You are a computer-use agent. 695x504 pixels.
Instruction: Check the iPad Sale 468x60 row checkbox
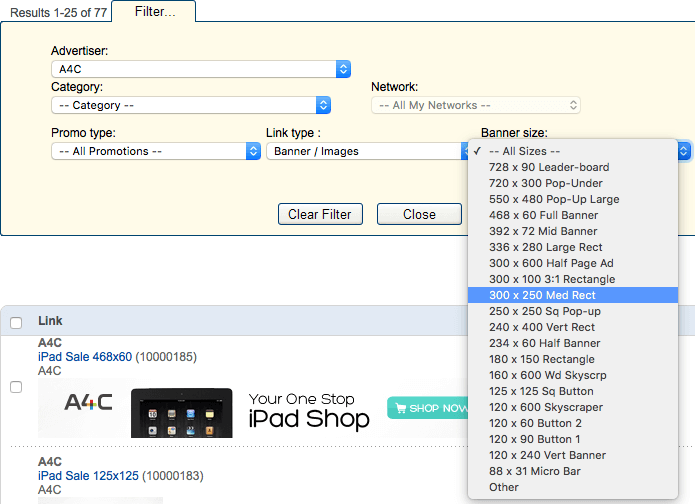(16, 387)
